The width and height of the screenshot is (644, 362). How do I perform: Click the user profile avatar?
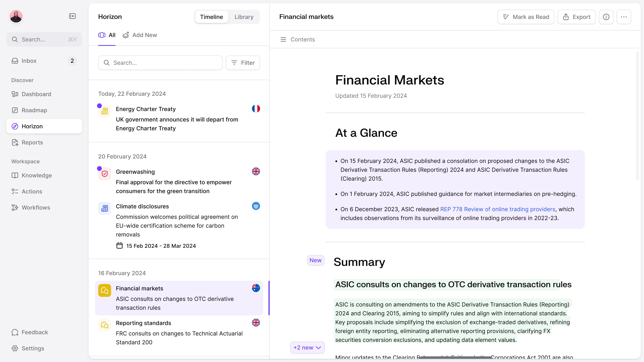point(16,16)
